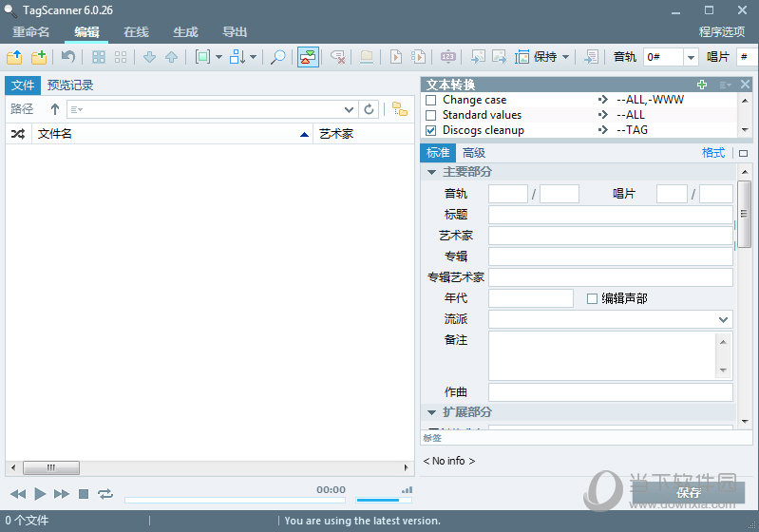
Task: Switch to the 重命名 tab
Action: click(31, 32)
